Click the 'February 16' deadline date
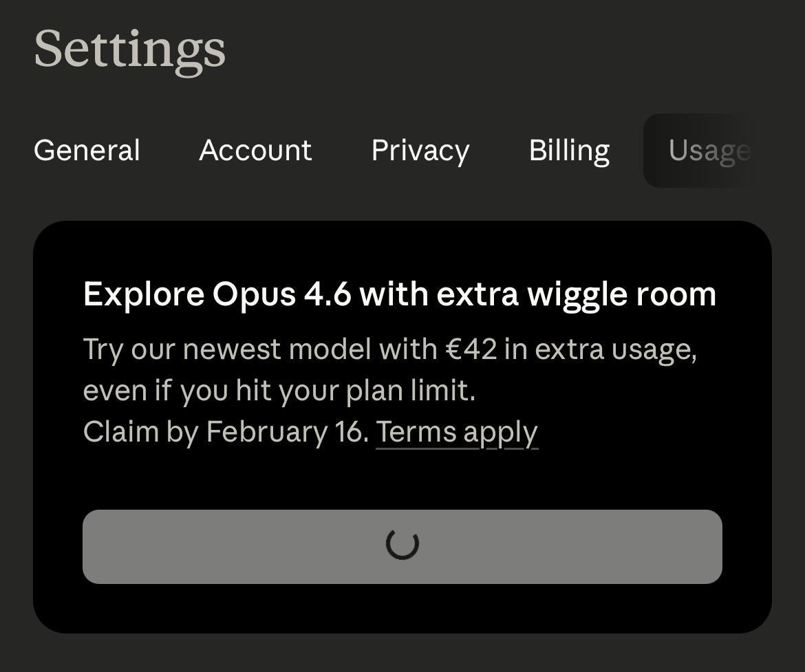 tap(285, 432)
